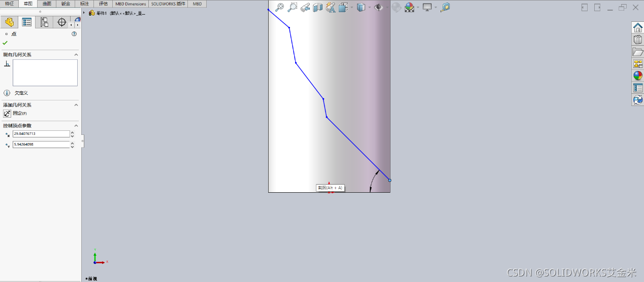The image size is (644, 282).
Task: Collapse the 现有几何关系 section
Action: pyautogui.click(x=76, y=54)
